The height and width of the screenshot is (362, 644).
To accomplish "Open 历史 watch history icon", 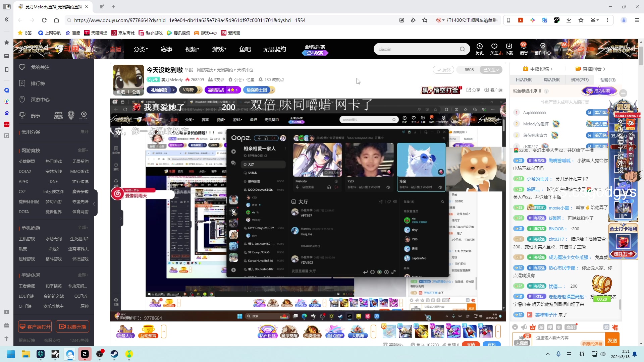I will (480, 49).
